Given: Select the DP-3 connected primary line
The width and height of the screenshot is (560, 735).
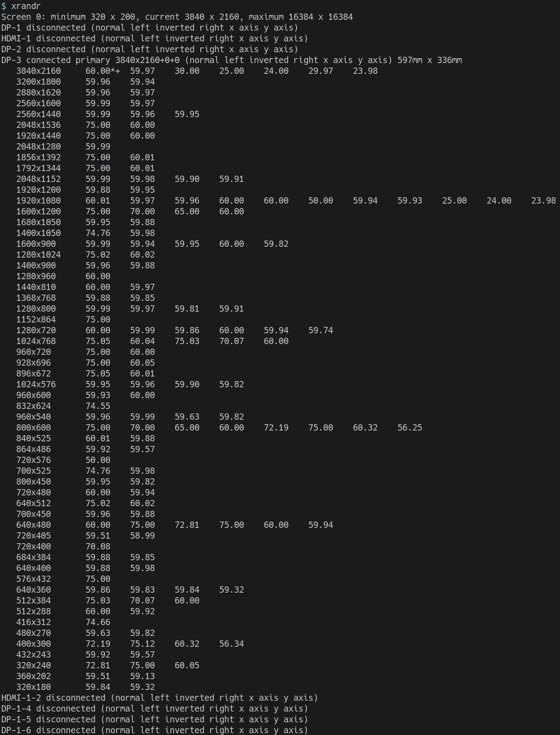Looking at the screenshot, I should (x=231, y=60).
